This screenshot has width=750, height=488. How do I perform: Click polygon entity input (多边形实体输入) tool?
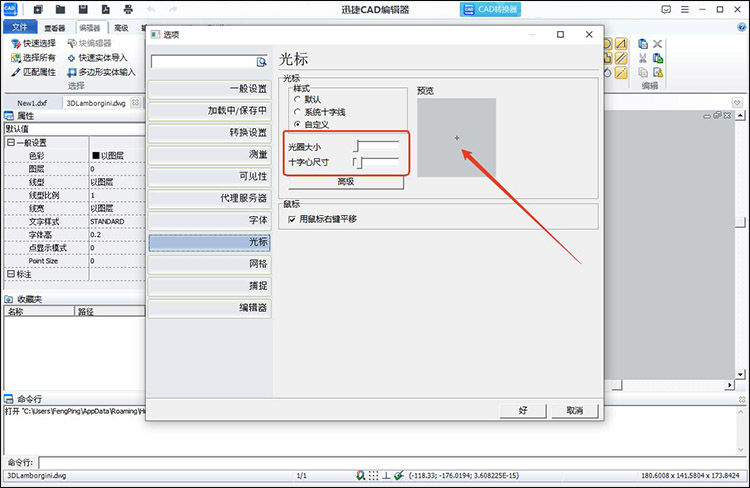tap(101, 72)
